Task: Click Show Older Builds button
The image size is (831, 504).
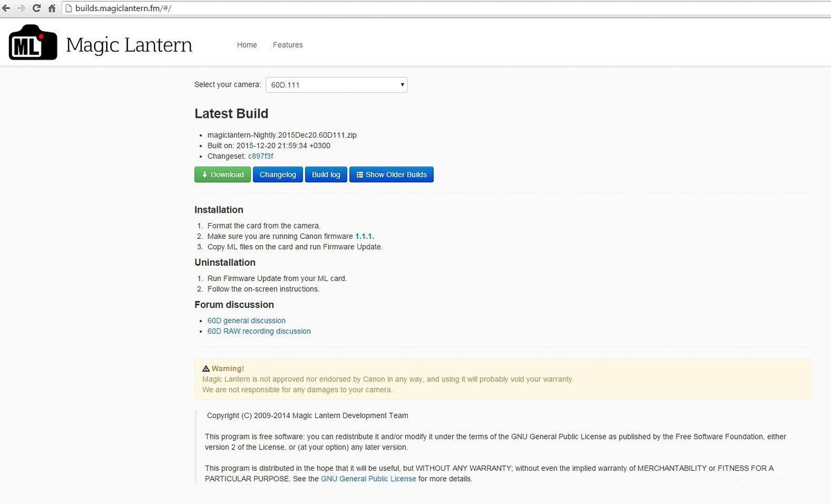Action: coord(391,174)
